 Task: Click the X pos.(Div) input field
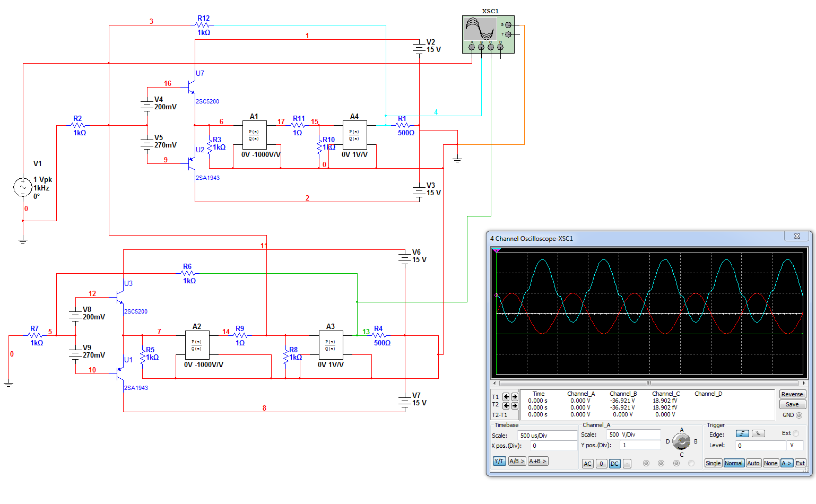(554, 446)
